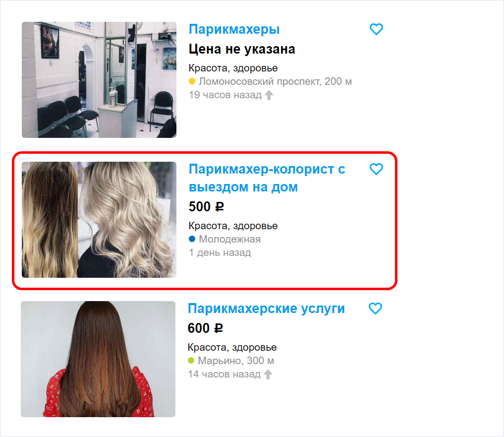Select the Молодежная metro location text
The image size is (504, 437).
229,239
